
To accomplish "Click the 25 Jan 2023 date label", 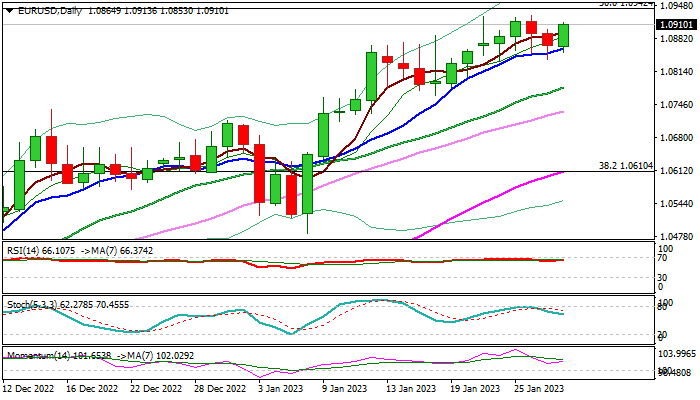I will click(x=539, y=388).
